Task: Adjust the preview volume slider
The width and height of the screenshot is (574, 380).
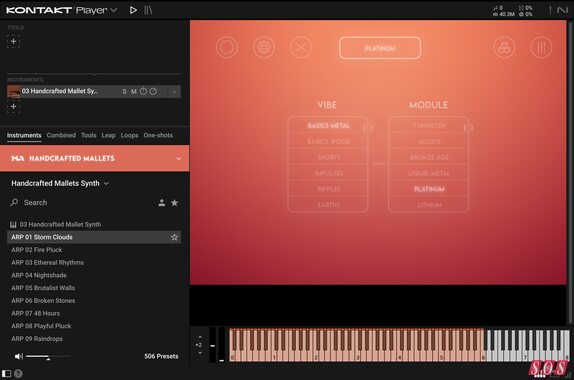Action: pyautogui.click(x=48, y=357)
